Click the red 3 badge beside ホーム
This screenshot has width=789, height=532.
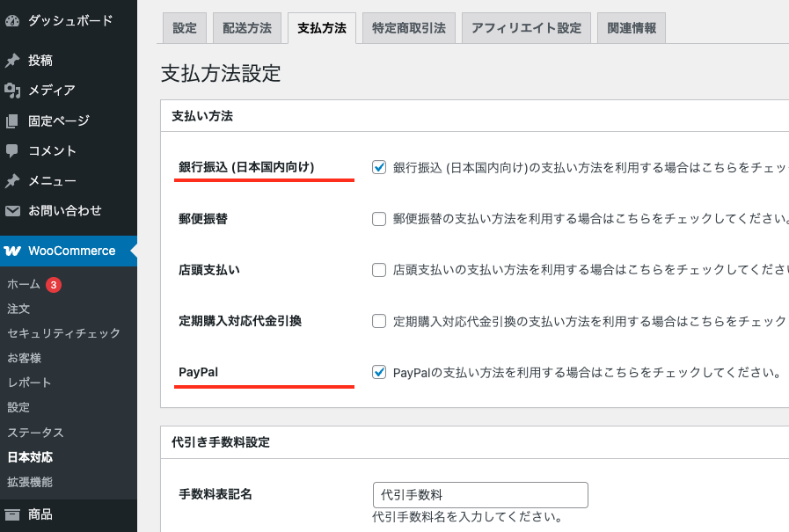54,285
